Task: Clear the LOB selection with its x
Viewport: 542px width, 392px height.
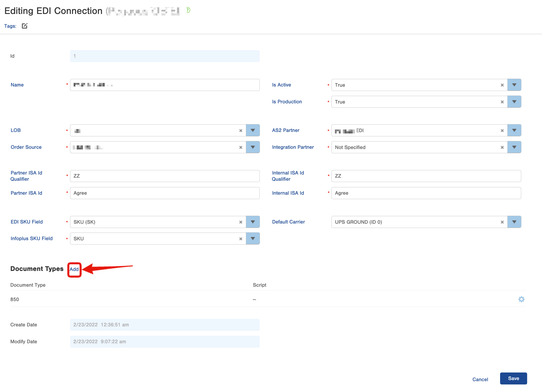Action: (x=241, y=130)
